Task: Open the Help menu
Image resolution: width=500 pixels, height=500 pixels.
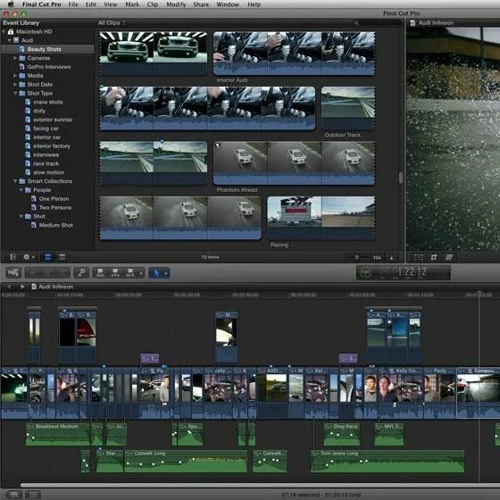Action: tap(254, 4)
